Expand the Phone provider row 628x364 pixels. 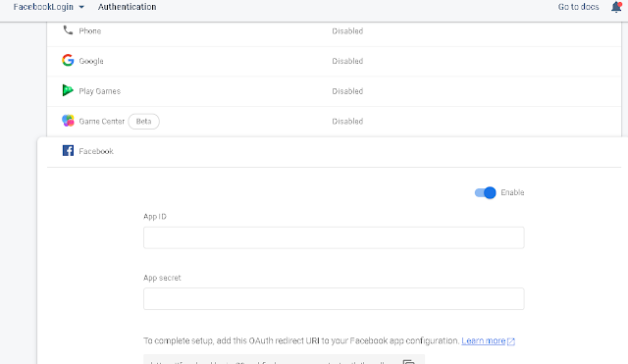(x=334, y=31)
